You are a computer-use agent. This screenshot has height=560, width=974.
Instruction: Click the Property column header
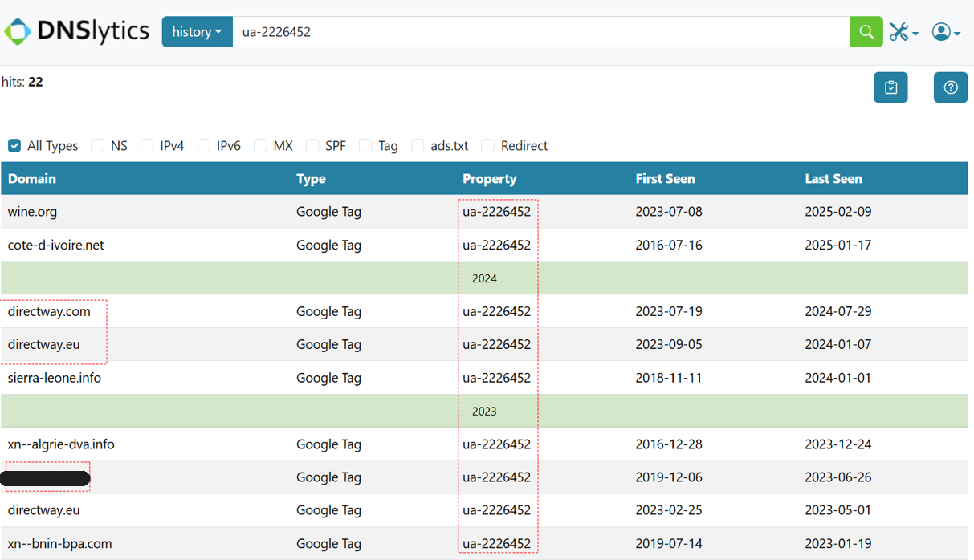point(489,178)
